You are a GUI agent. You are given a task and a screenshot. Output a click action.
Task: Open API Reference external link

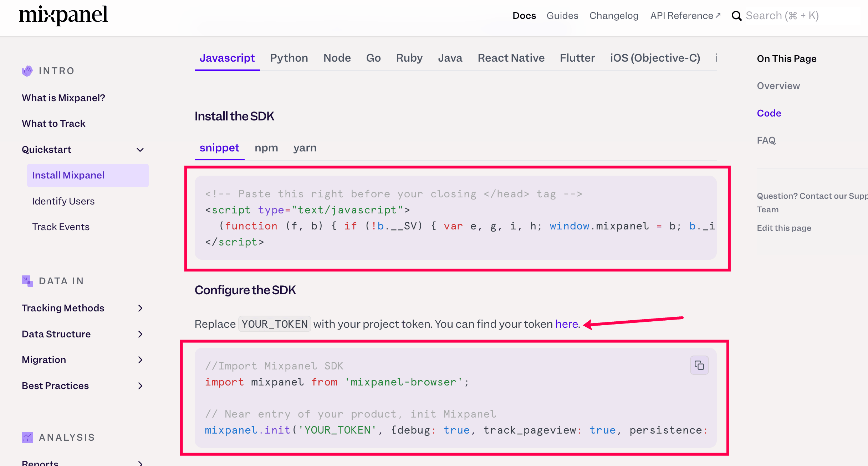coord(685,16)
